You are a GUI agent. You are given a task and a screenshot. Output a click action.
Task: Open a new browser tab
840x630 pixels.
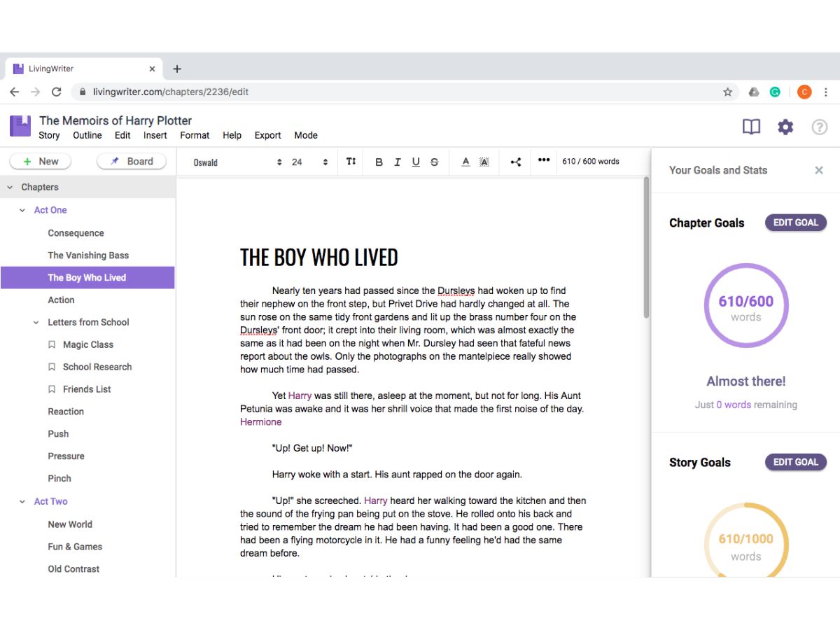[x=177, y=69]
